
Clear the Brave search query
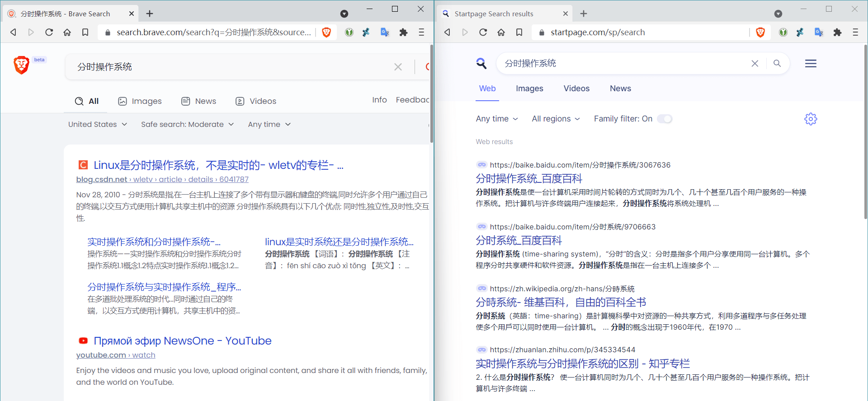(398, 67)
